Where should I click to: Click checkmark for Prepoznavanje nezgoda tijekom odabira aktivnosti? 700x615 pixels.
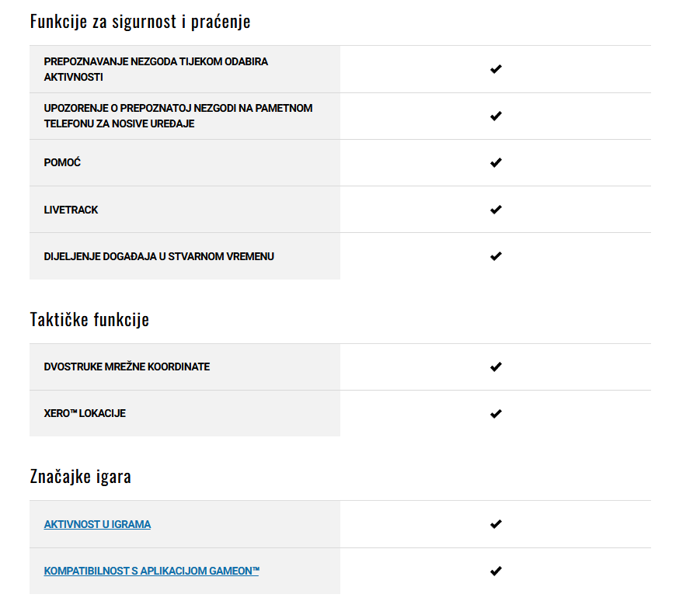click(x=496, y=69)
